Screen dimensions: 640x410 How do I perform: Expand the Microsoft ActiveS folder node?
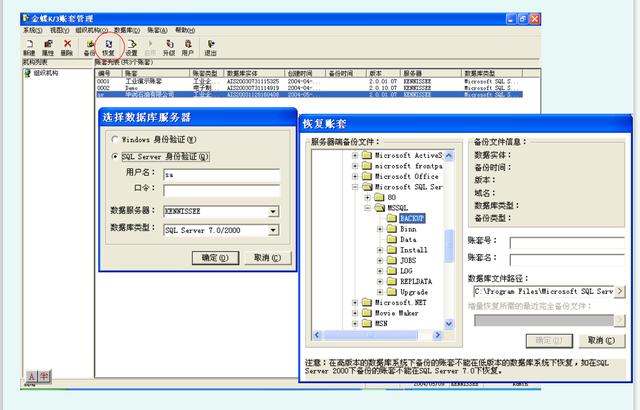pyautogui.click(x=355, y=155)
